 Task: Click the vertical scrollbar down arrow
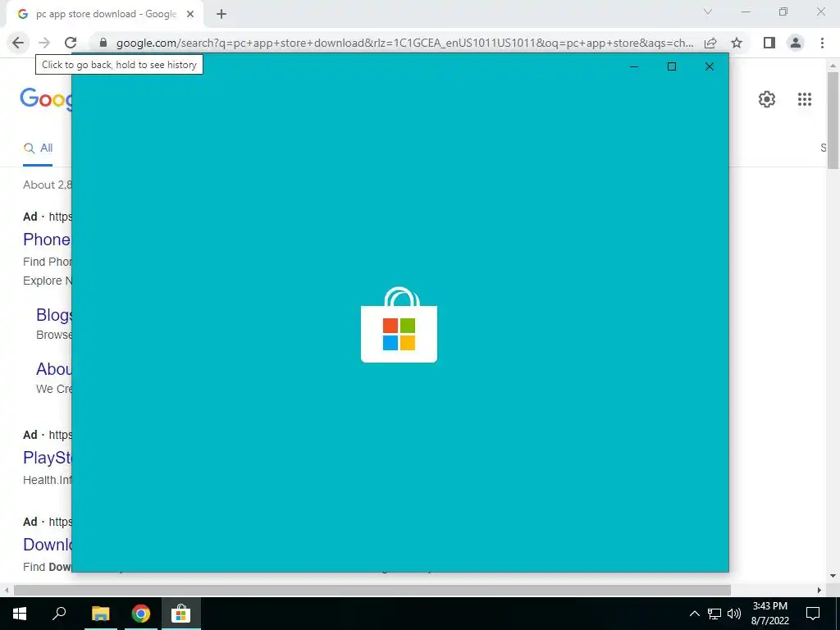pyautogui.click(x=833, y=576)
